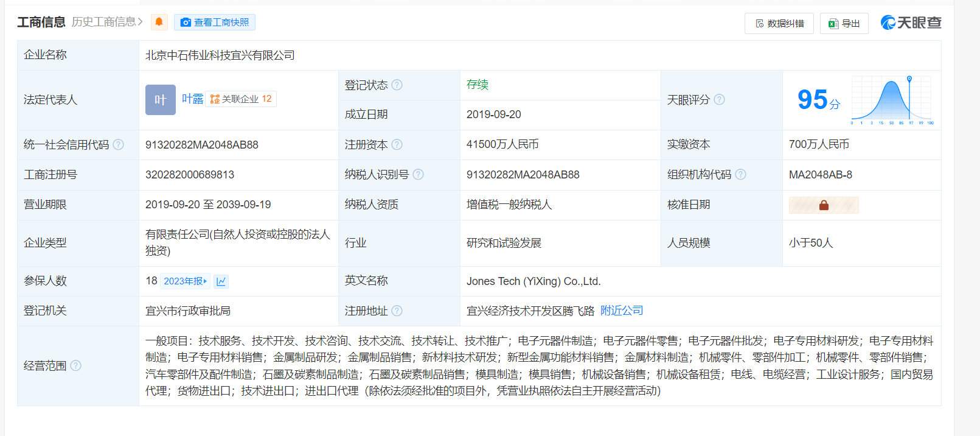Image resolution: width=980 pixels, height=436 pixels.
Task: Click the staff size value 小于50人
Action: (x=811, y=243)
